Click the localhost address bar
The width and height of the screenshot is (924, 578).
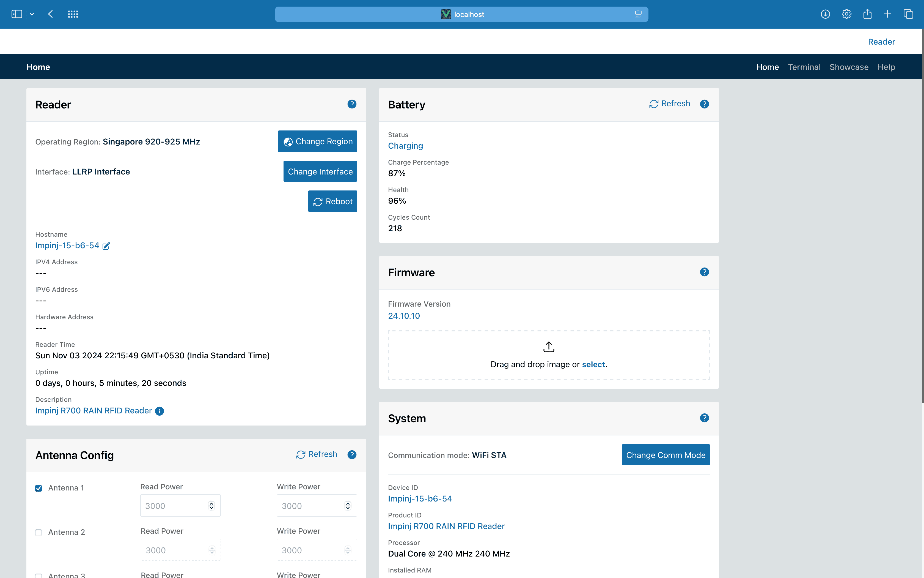click(461, 15)
